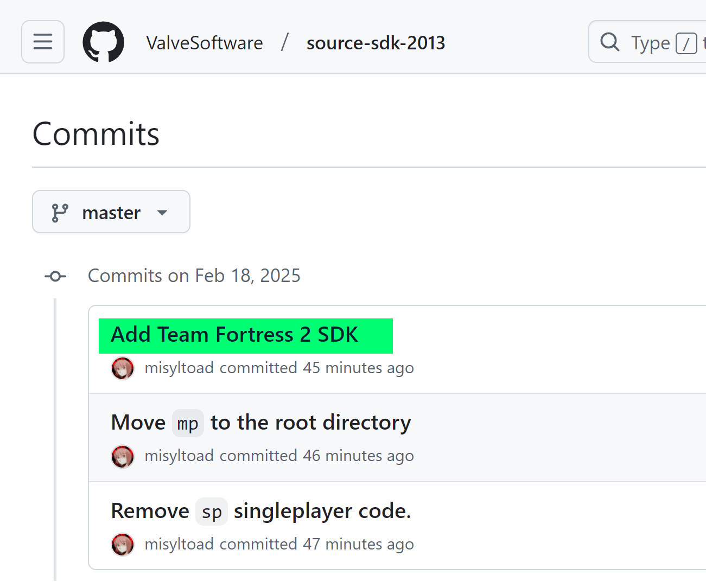Click misyltoad username on 46 minutes commit
The image size is (706, 588).
point(179,456)
